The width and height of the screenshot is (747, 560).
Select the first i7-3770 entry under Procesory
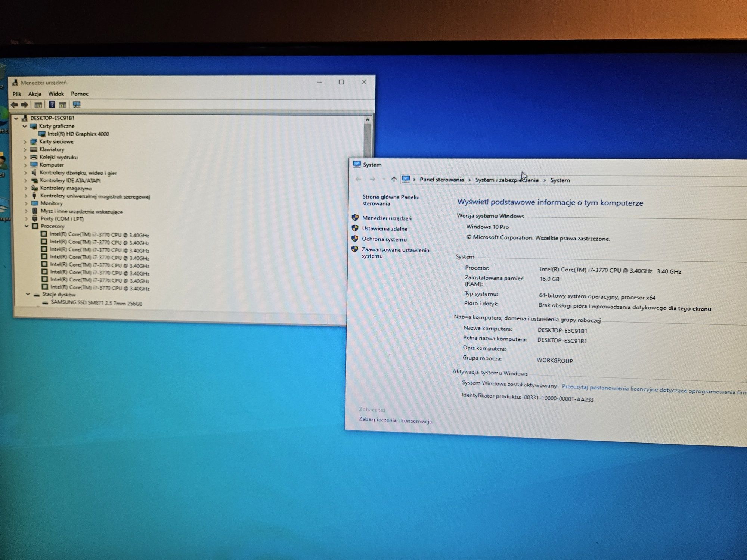coord(99,235)
